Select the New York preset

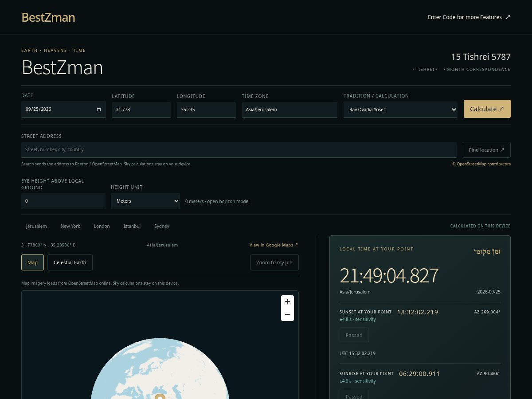coord(70,226)
